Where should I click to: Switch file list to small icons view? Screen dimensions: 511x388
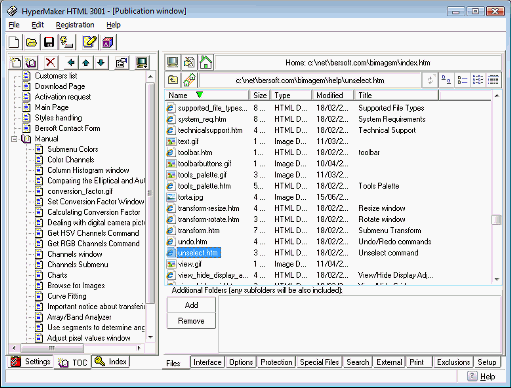click(462, 80)
